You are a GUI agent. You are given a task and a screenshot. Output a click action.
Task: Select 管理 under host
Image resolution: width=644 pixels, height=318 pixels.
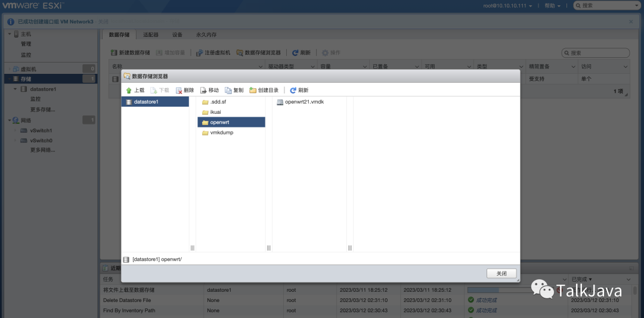coord(26,44)
